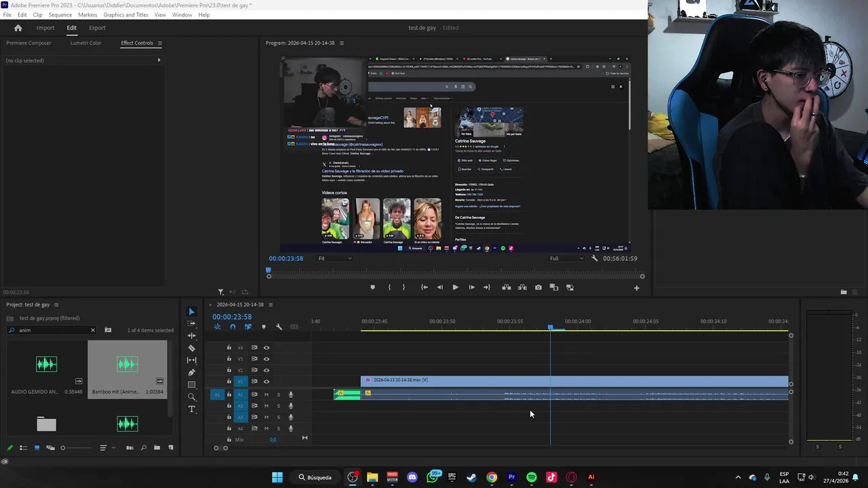The width and height of the screenshot is (868, 488).
Task: Click Mark Out bracket button
Action: pos(403,287)
